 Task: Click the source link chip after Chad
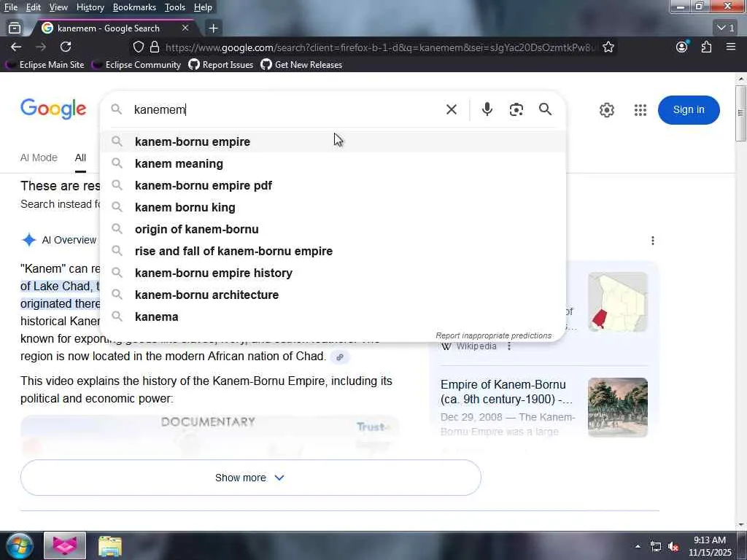coord(340,357)
